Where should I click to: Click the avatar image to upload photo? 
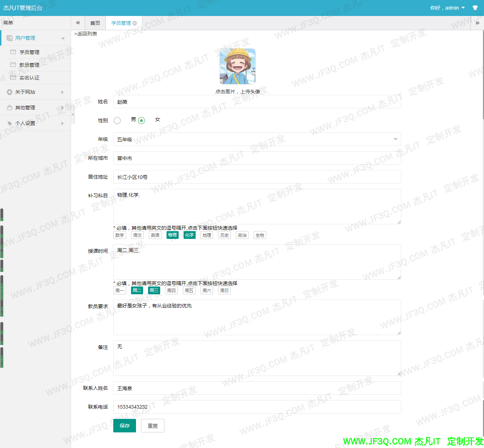237,66
